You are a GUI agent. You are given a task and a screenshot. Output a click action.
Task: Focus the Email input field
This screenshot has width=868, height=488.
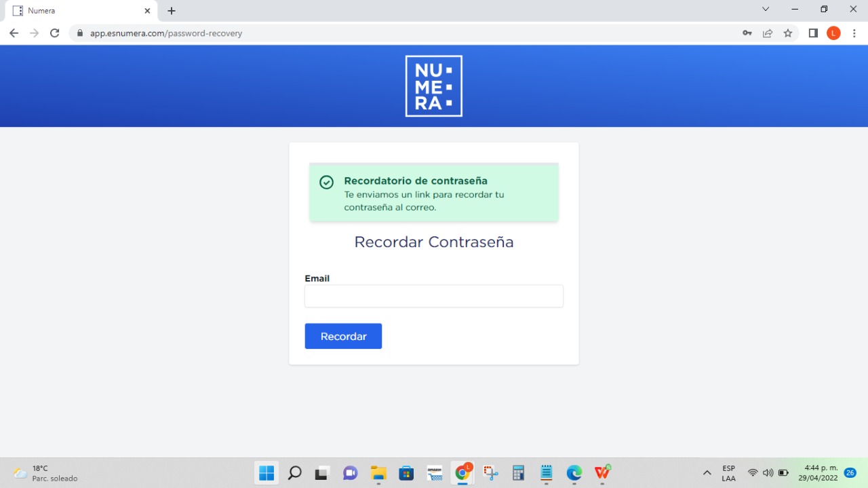point(434,296)
